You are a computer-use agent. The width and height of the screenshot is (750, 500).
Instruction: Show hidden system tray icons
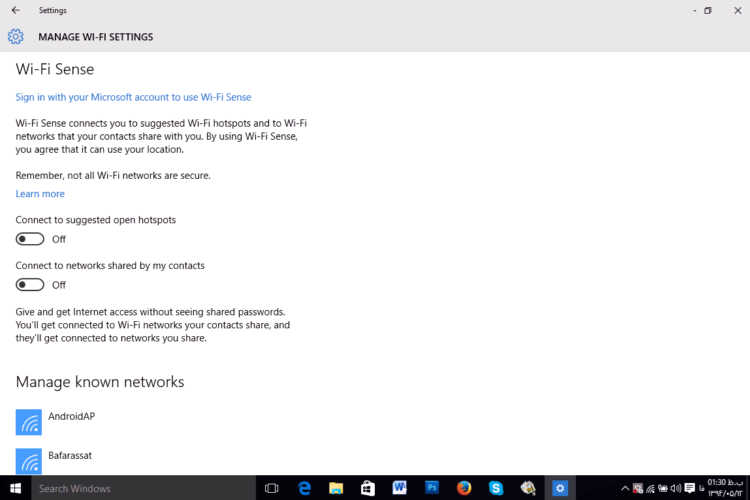[x=625, y=489]
